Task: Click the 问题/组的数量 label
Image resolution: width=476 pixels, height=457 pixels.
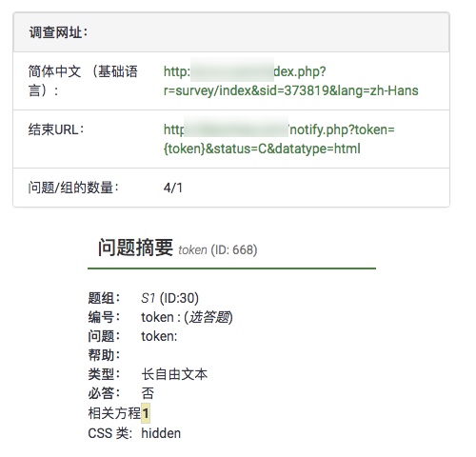Action: (x=73, y=188)
